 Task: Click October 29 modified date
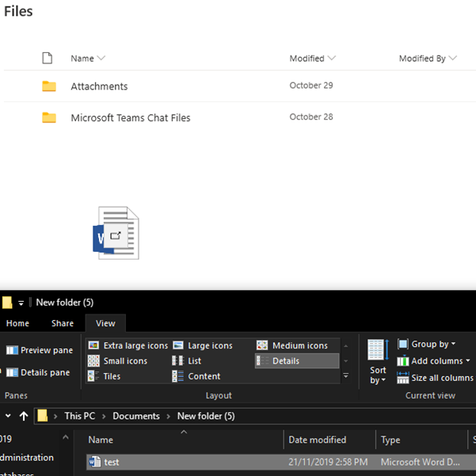coord(311,86)
